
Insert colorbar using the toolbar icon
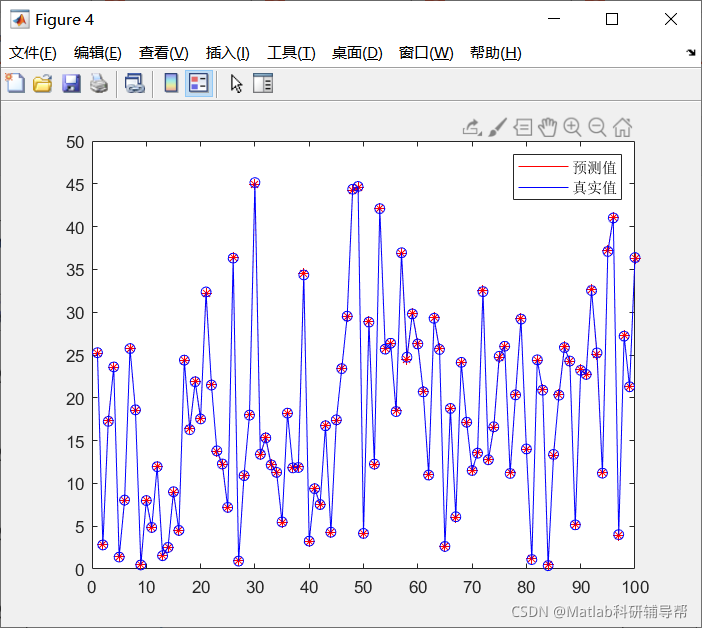(x=171, y=83)
